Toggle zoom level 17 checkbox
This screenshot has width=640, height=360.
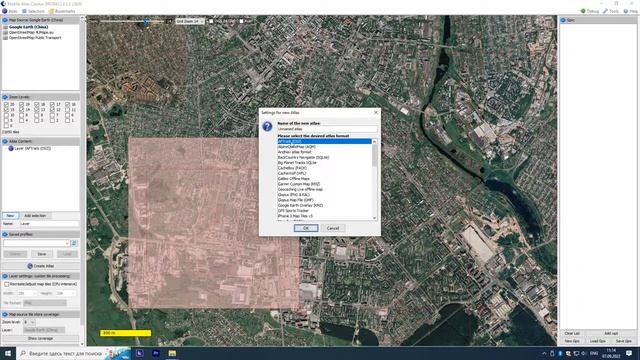click(52, 104)
